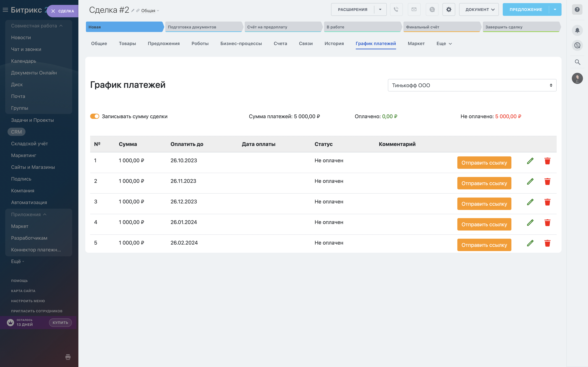Switch to the Товары tab
This screenshot has height=367, width=588.
(x=127, y=43)
